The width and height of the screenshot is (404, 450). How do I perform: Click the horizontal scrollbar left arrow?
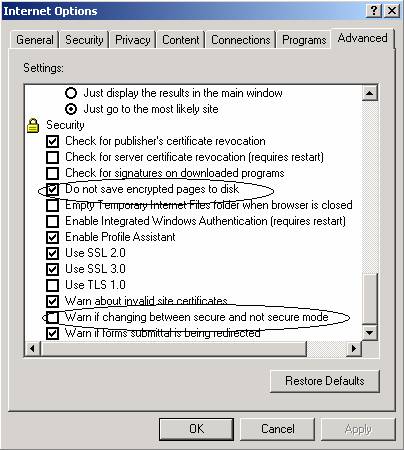click(33, 349)
